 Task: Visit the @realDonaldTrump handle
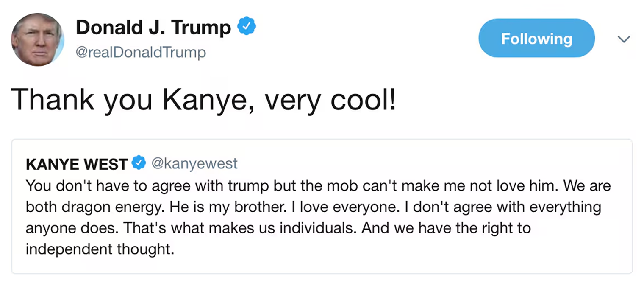(141, 53)
